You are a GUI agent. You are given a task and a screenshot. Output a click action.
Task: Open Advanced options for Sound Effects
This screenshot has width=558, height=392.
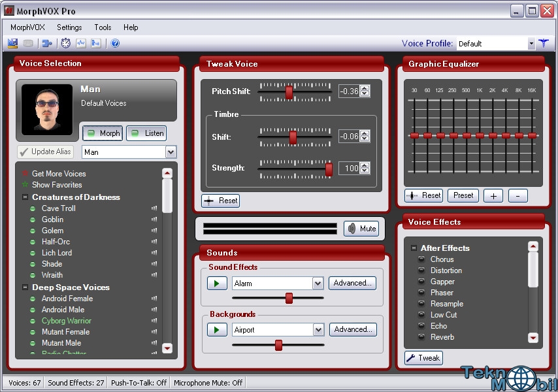click(x=352, y=283)
